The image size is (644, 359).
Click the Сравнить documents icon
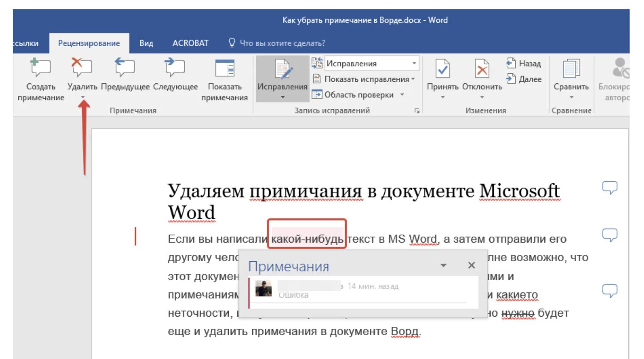tap(571, 69)
